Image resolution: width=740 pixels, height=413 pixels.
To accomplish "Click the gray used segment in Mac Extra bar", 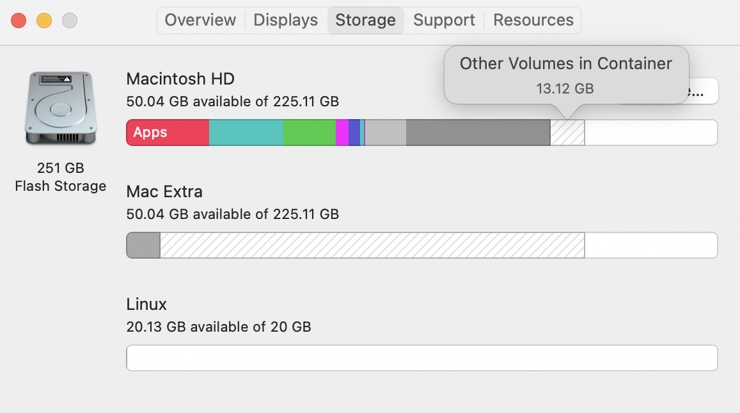I will coord(143,245).
